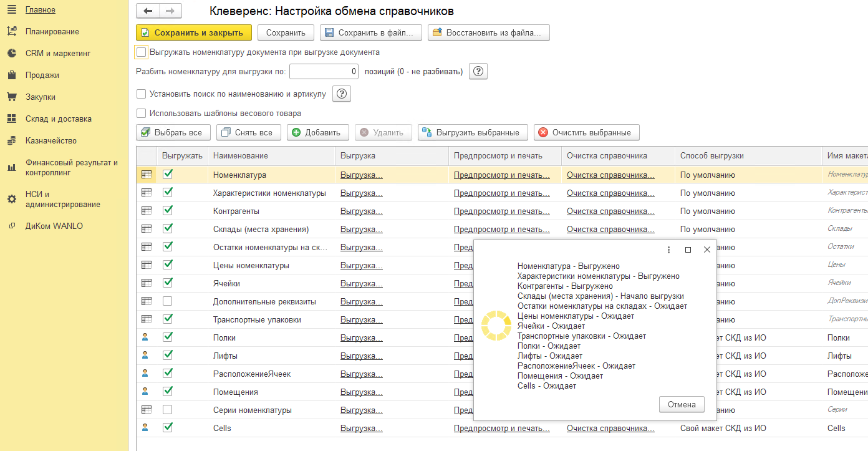The image size is (868, 451).
Task: Go to the Казначейство section
Action: (x=51, y=141)
